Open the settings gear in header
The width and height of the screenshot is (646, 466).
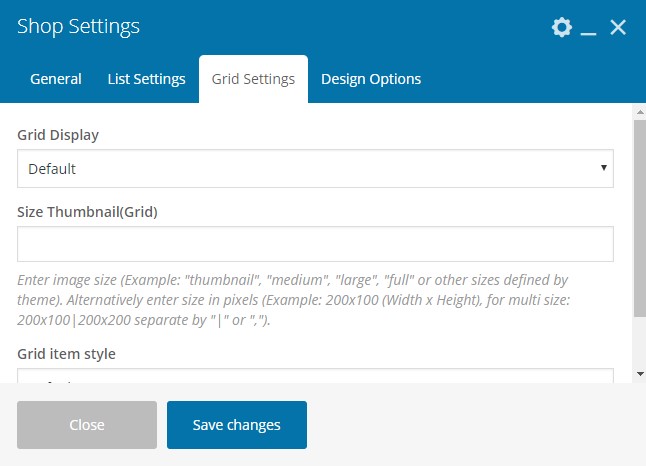pos(562,28)
